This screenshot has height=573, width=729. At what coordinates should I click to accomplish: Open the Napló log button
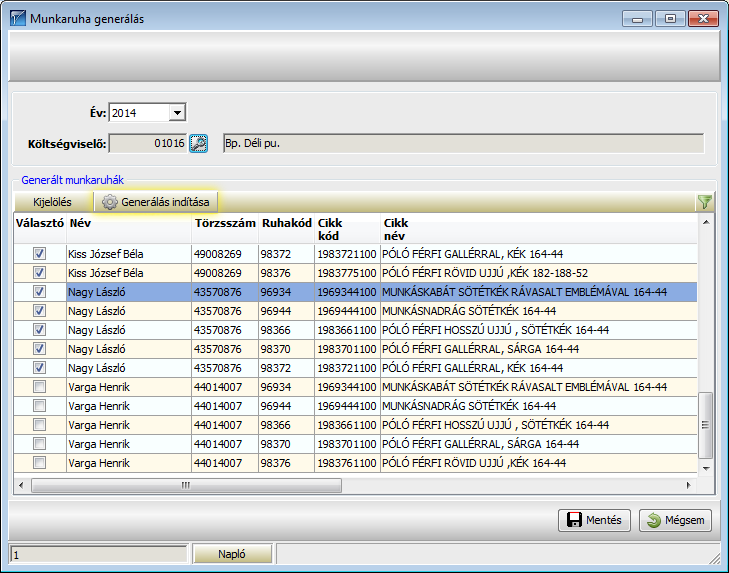232,554
